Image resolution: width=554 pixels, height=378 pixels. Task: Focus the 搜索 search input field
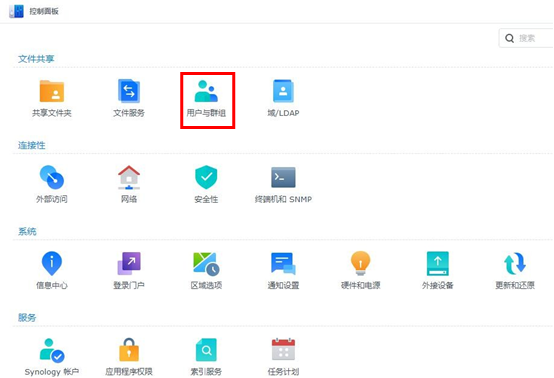pyautogui.click(x=526, y=38)
